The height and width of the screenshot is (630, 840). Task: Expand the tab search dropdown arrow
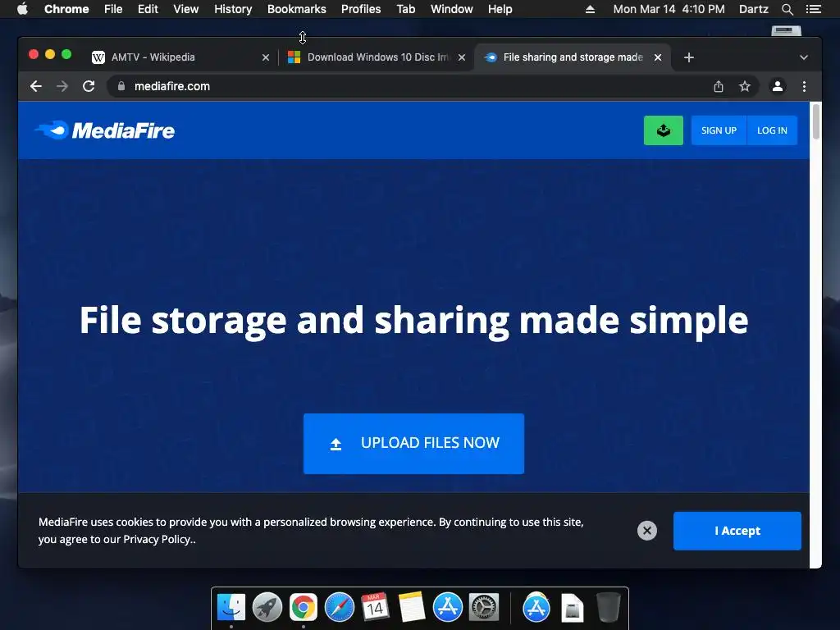tap(804, 57)
